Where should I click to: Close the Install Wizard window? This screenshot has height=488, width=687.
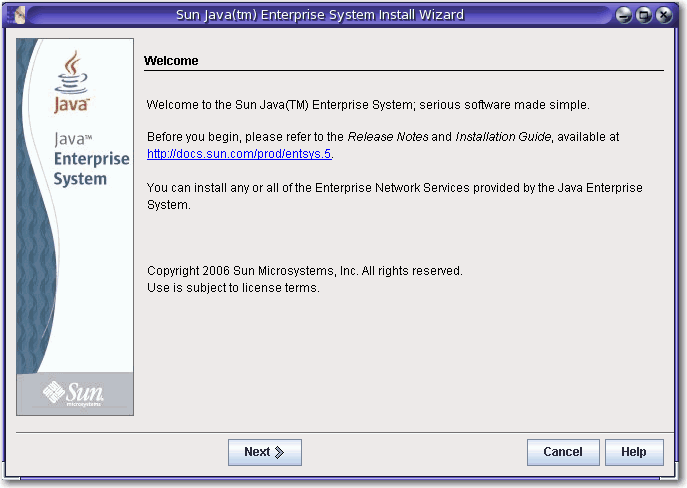(x=664, y=15)
